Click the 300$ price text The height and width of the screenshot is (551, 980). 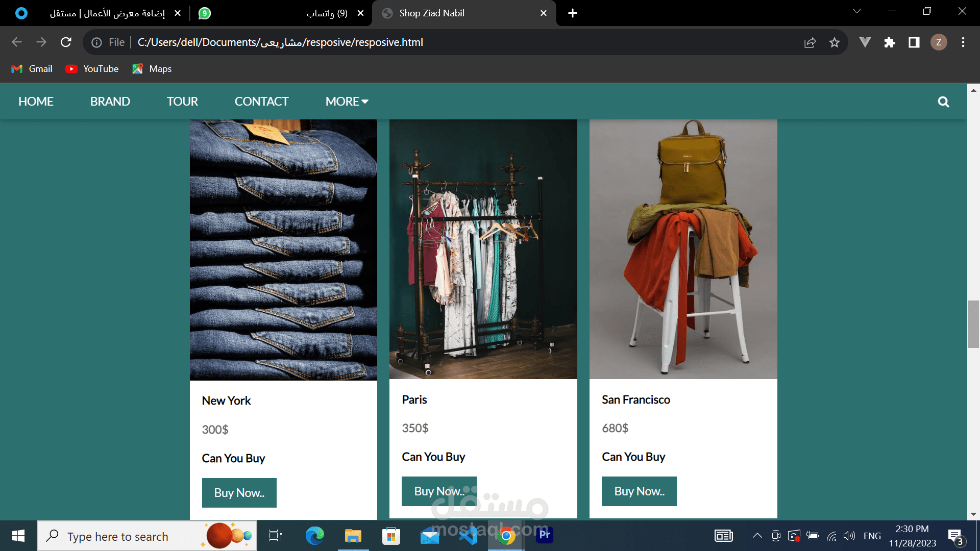(x=215, y=430)
